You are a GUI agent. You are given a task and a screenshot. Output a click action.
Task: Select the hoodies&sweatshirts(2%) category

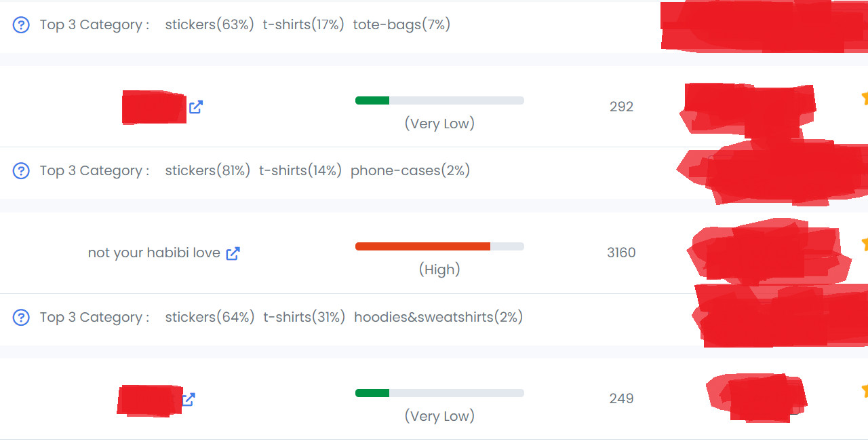[x=438, y=317]
